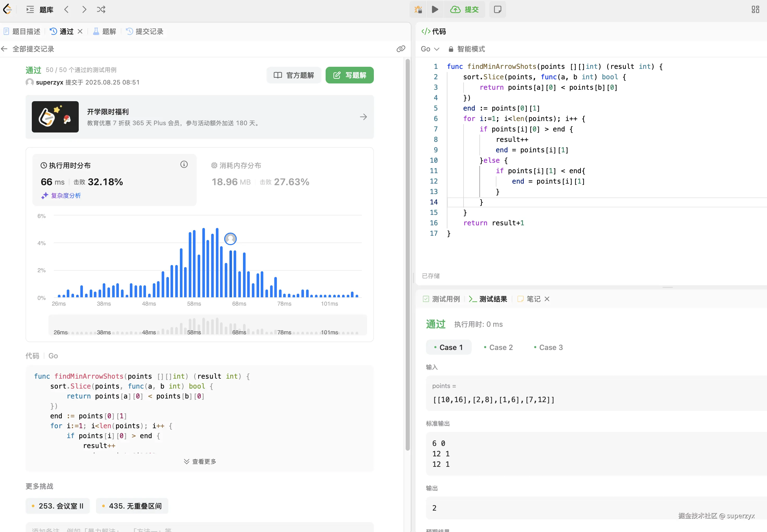
Task: Close the 通过 tab
Action: coord(80,31)
